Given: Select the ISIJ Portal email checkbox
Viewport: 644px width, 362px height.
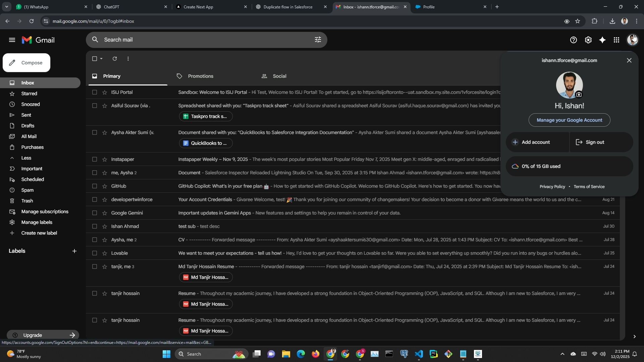Looking at the screenshot, I should point(95,92).
